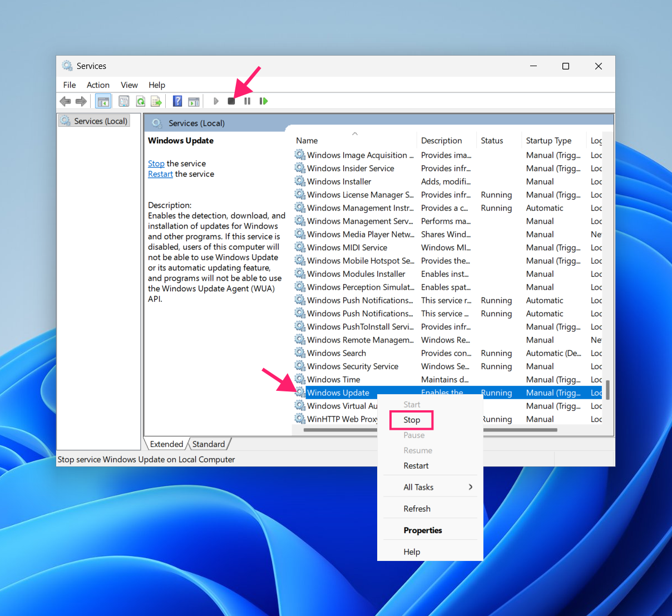Image resolution: width=672 pixels, height=616 pixels.
Task: Open the Action menu
Action: click(98, 85)
